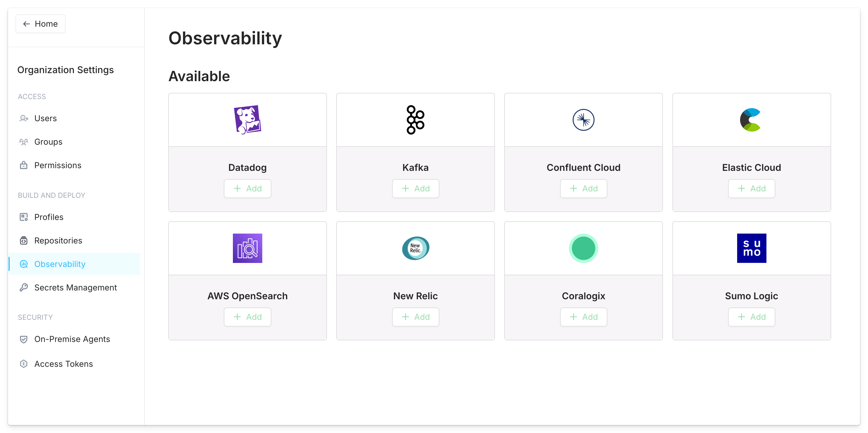Open Secrets Management via the key icon
This screenshot has width=868, height=433.
coord(24,288)
